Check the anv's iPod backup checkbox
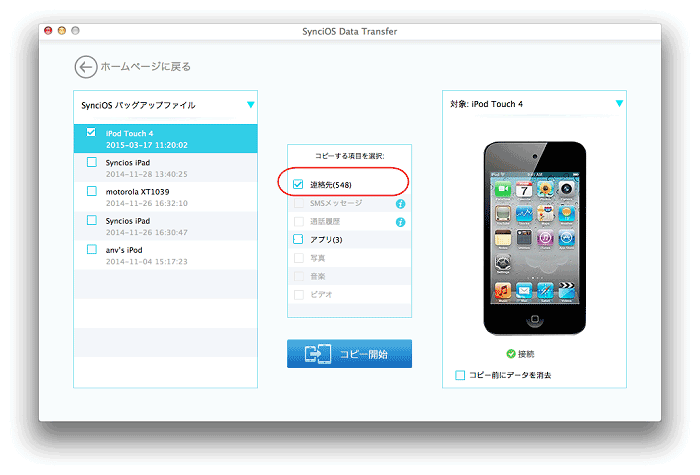700x475 pixels. coord(92,249)
